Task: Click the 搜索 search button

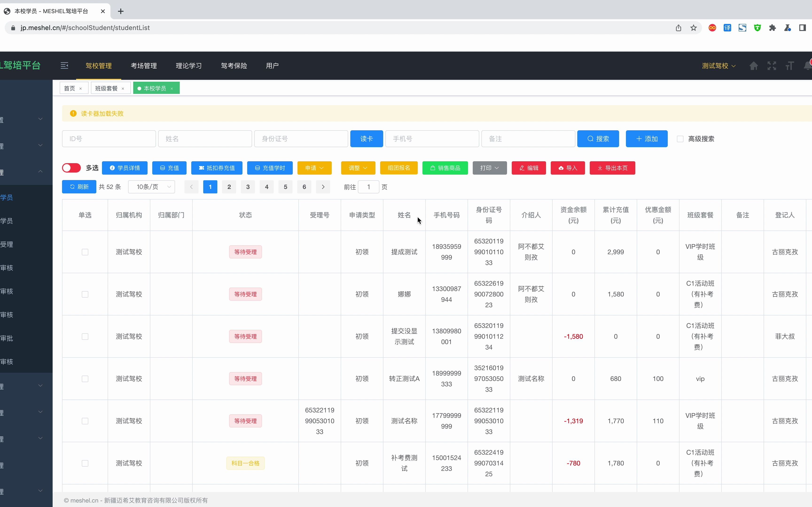Action: tap(597, 139)
